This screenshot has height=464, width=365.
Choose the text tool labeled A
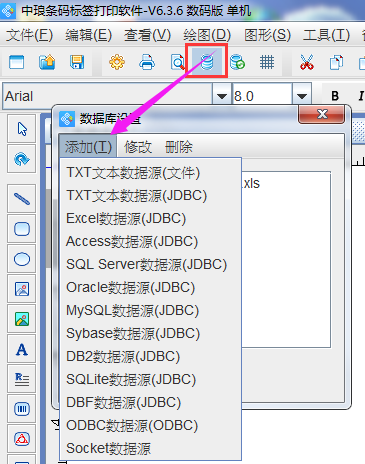click(22, 349)
